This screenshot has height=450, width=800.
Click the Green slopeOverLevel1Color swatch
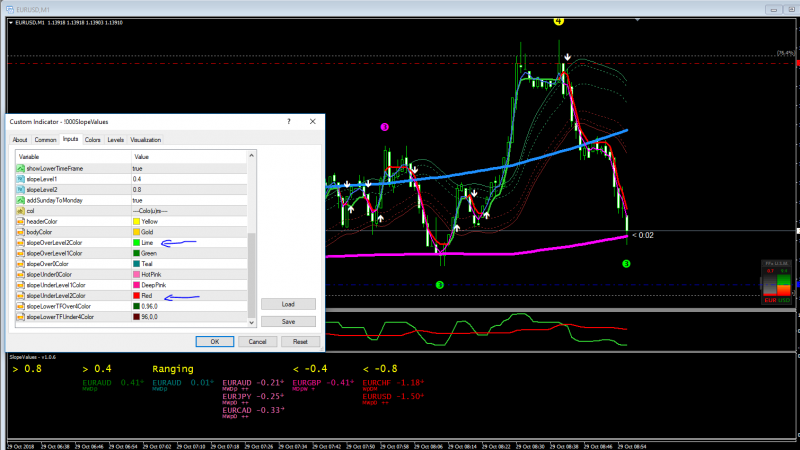pyautogui.click(x=136, y=253)
